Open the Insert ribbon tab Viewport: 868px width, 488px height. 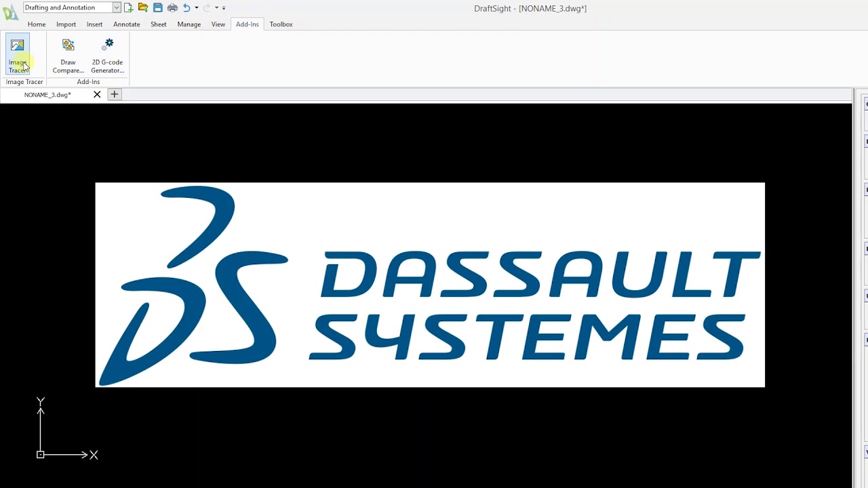[94, 24]
